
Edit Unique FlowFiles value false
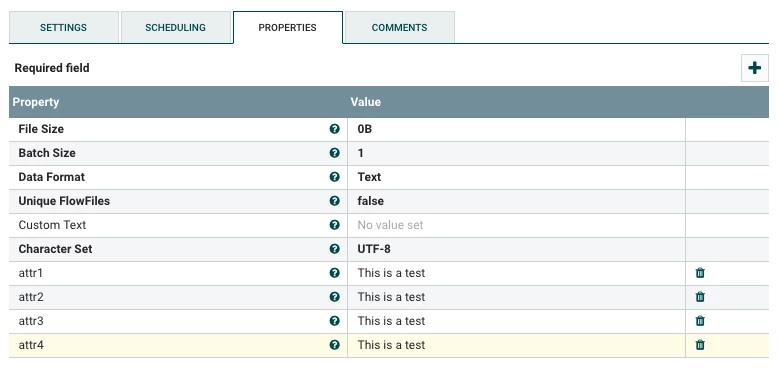click(x=516, y=201)
